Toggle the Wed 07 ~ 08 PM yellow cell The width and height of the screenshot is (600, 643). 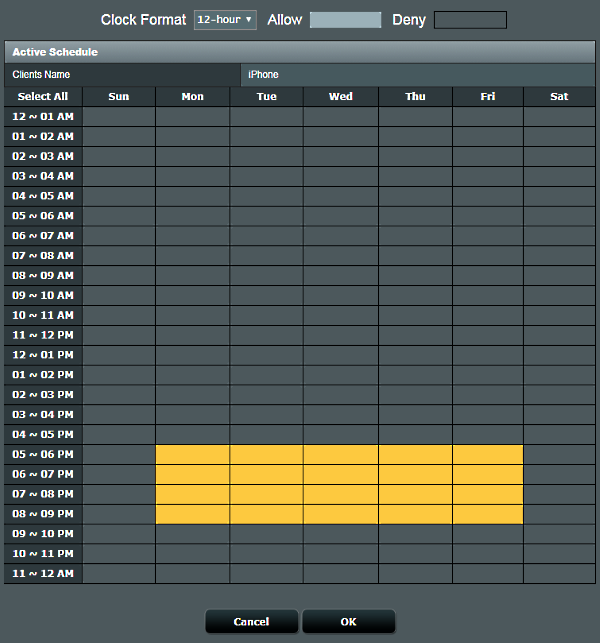coord(341,494)
